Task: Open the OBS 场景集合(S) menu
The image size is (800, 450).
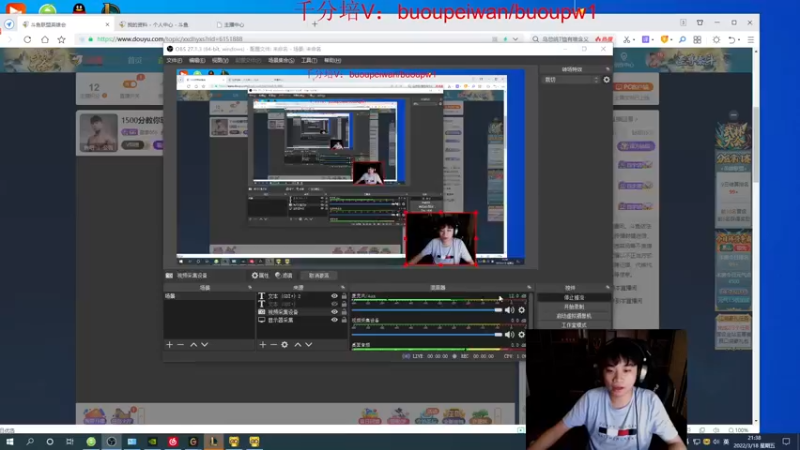Action: click(281, 60)
